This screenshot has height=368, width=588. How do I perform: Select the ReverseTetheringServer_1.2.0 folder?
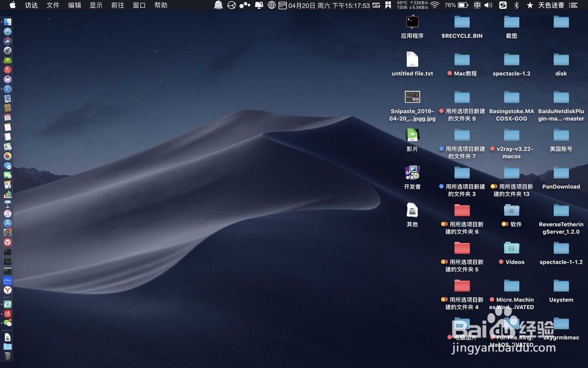coord(561,219)
